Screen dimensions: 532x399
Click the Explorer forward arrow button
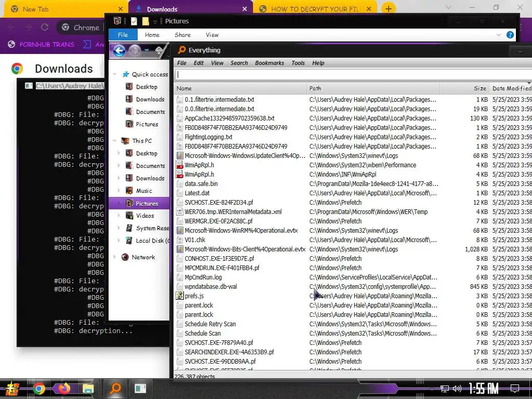[x=135, y=51]
